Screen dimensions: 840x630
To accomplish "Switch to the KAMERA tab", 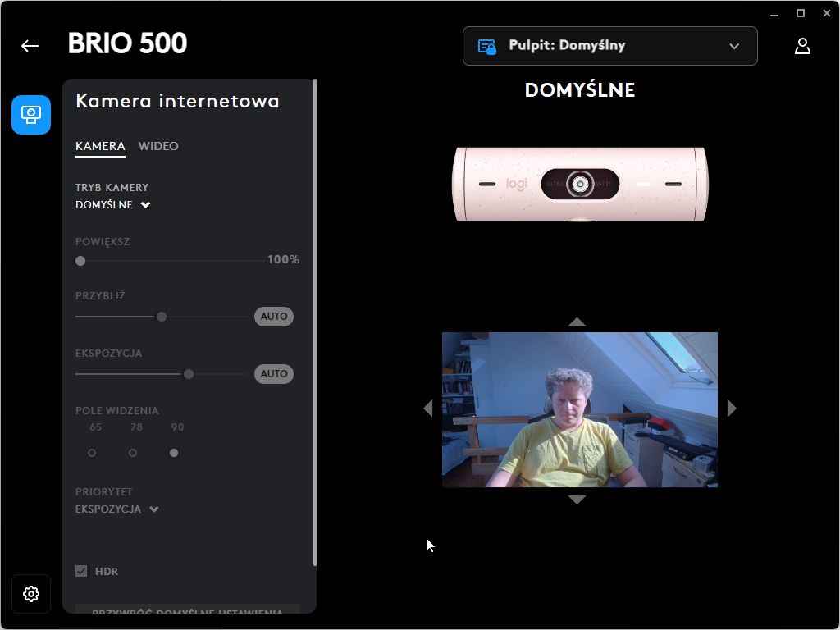I will pos(100,146).
